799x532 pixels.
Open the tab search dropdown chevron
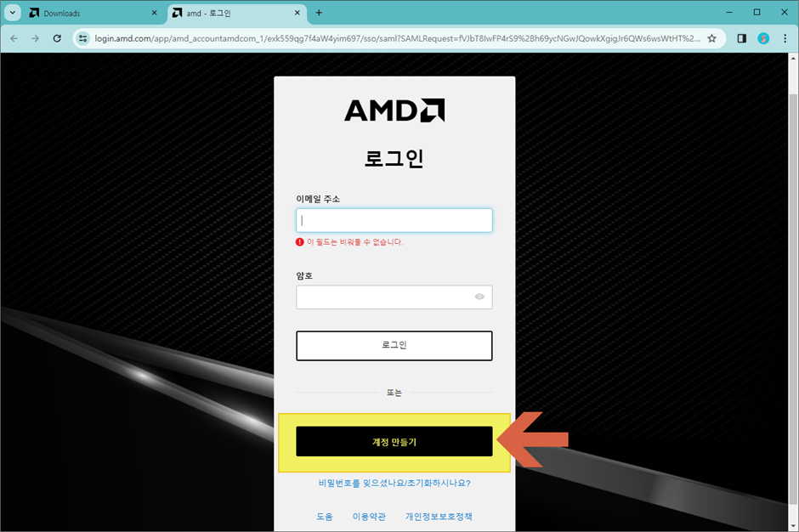pos(13,13)
